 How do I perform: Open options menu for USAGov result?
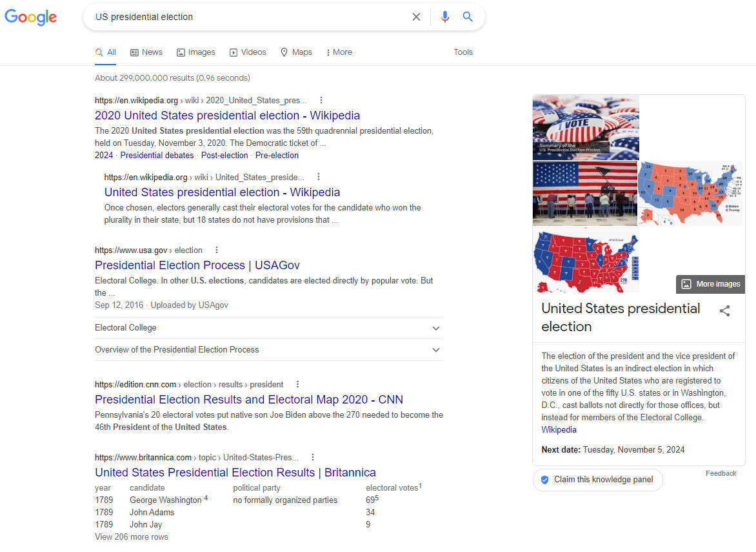tap(217, 250)
